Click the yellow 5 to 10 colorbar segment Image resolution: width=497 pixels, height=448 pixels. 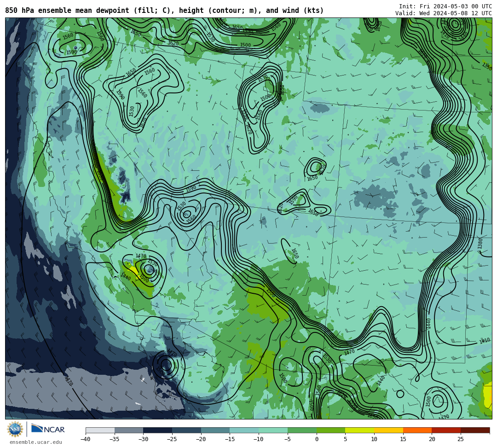pos(360,430)
